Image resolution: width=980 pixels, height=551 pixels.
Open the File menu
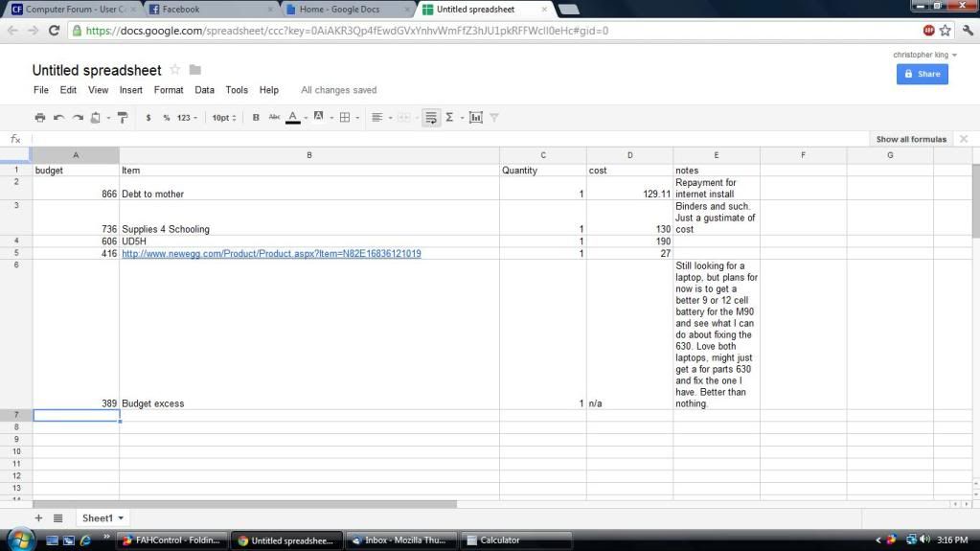pyautogui.click(x=40, y=90)
